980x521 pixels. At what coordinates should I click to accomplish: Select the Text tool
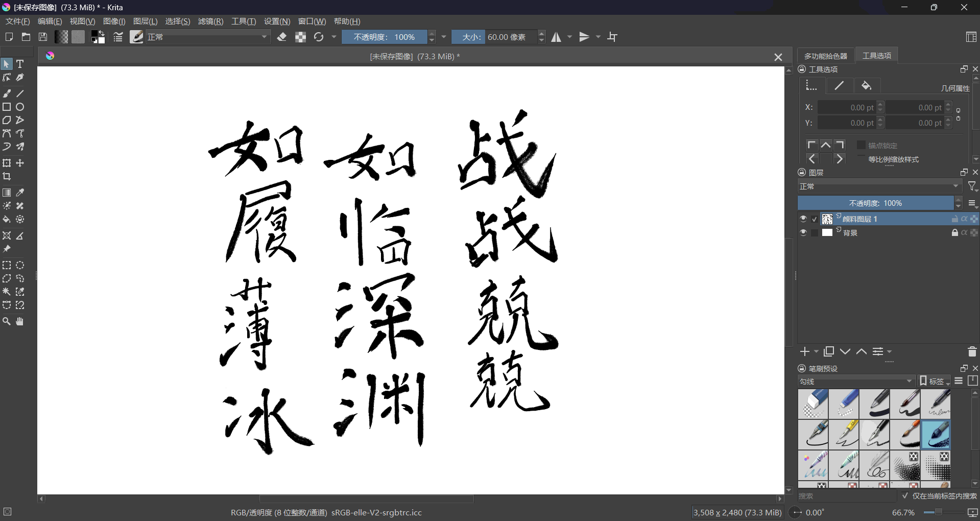pos(20,64)
